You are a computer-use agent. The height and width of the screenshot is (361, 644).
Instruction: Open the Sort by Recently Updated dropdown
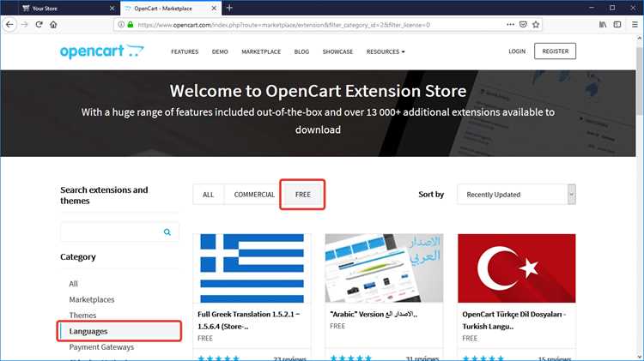pos(516,195)
